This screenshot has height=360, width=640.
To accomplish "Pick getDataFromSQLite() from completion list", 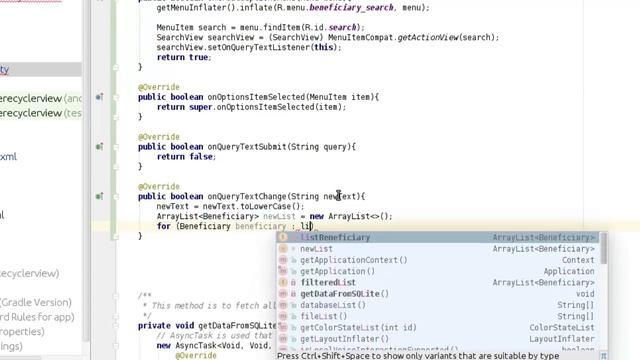I will pos(438,294).
